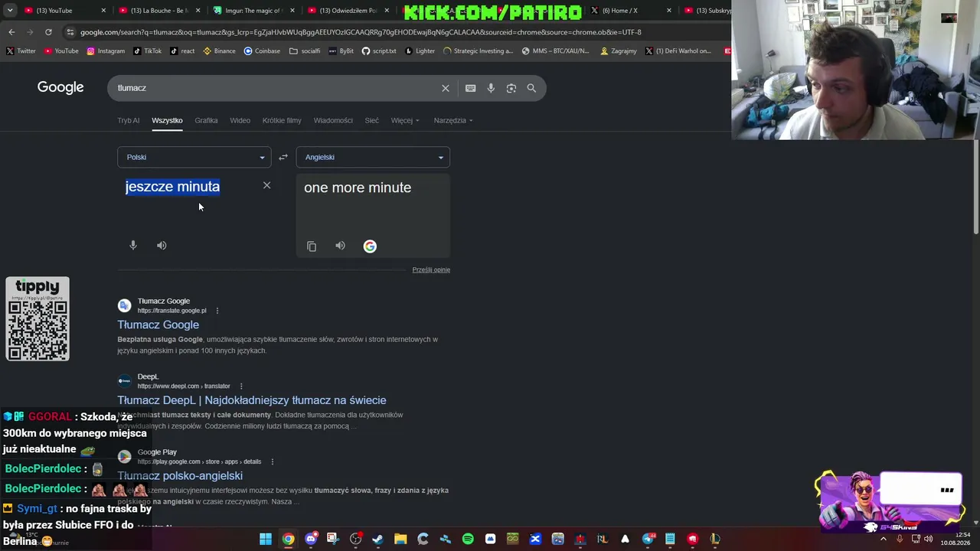Search by image with Google Lens icon

(511, 88)
